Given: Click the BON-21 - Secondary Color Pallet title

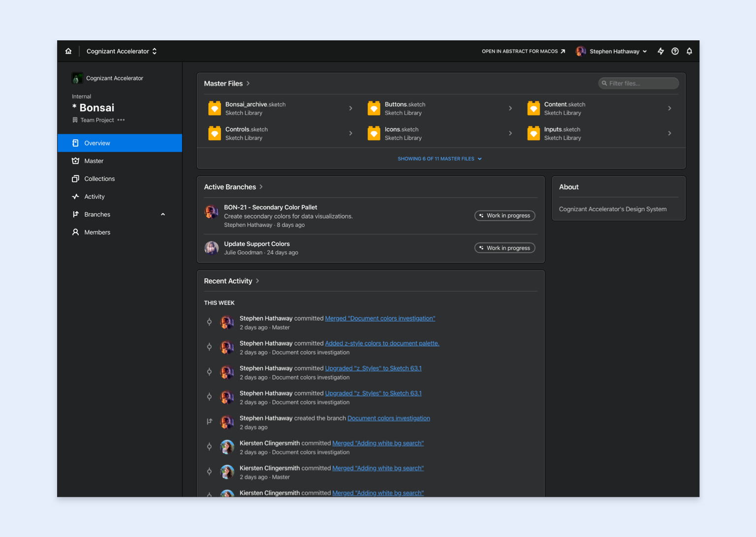Looking at the screenshot, I should tap(270, 208).
